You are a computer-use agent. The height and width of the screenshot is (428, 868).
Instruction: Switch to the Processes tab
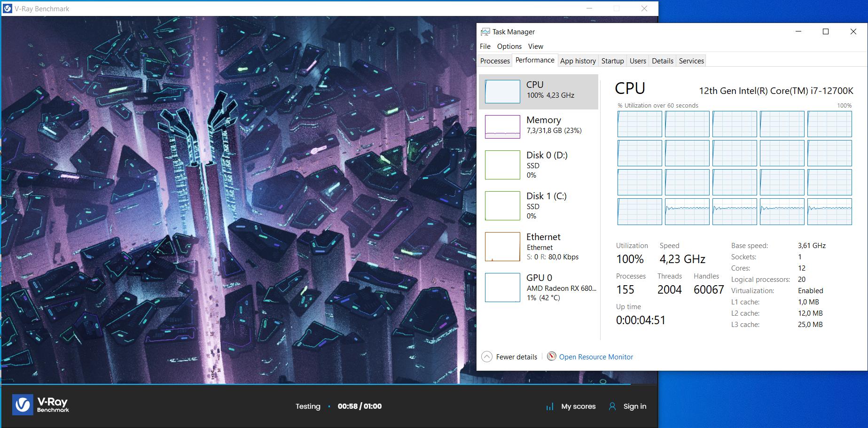(495, 61)
